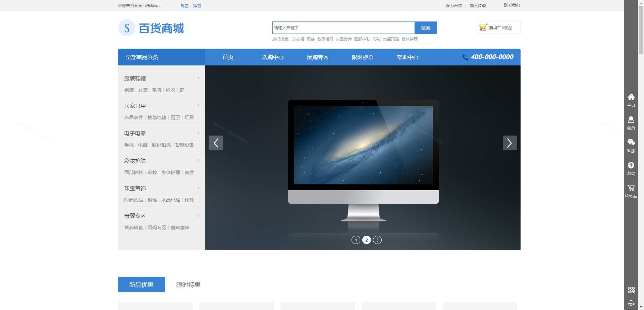
Task: Open 限时秒杀 navigation item
Action: tap(363, 57)
